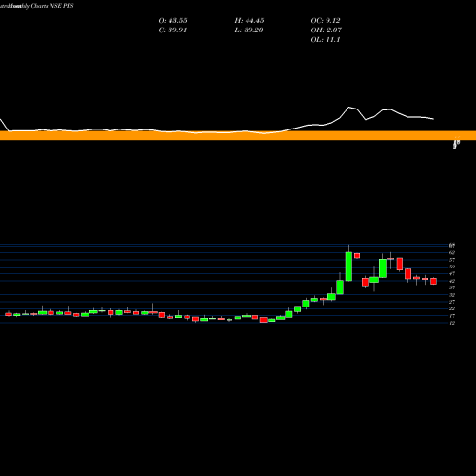This screenshot has width=476, height=476.
Task: Click the peak of the white indicator line
Action: 349,108
